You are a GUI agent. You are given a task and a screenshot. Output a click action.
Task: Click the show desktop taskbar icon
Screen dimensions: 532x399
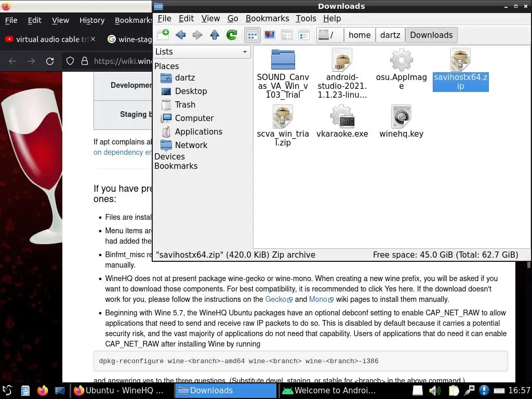tap(60, 391)
